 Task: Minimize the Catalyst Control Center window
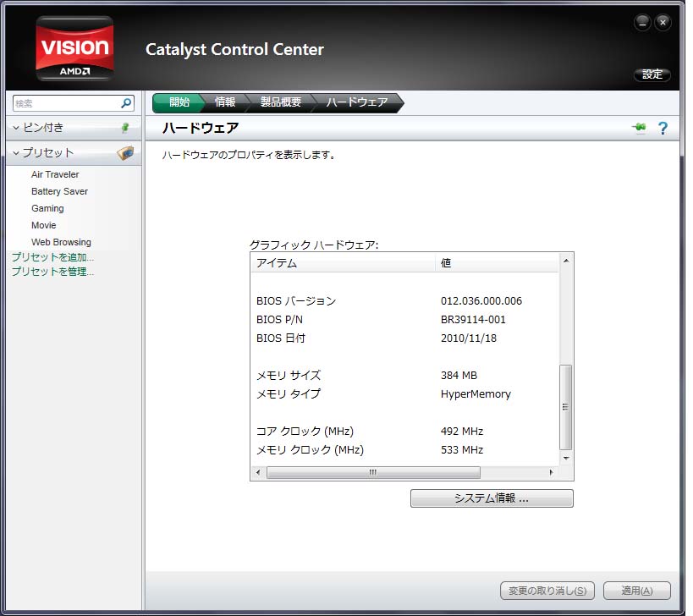(642, 22)
